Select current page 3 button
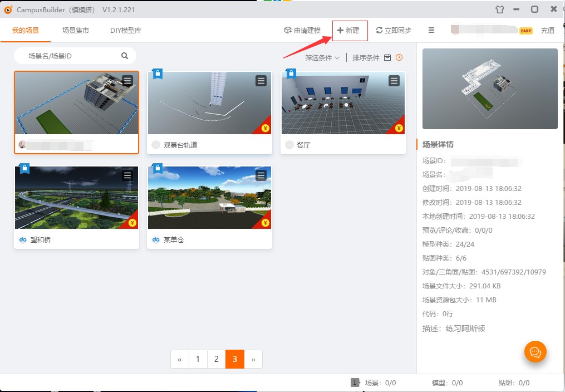Viewport: 565px width, 392px height. pos(235,359)
